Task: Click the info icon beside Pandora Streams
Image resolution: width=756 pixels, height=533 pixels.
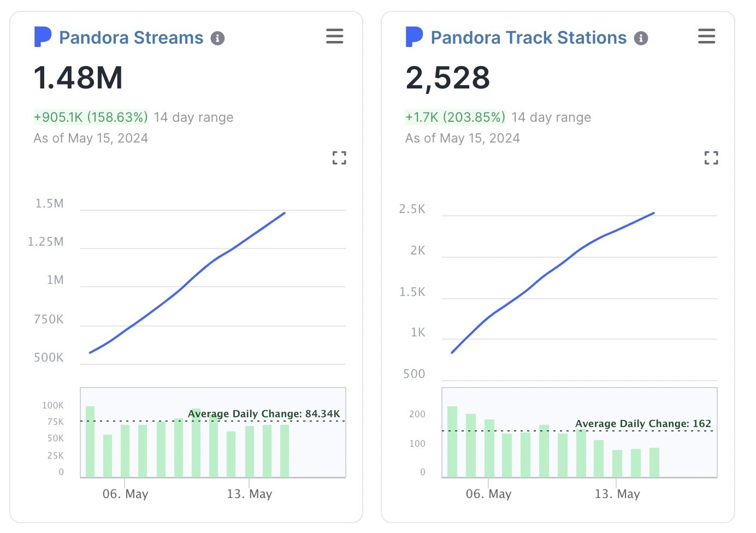Action: click(x=217, y=38)
